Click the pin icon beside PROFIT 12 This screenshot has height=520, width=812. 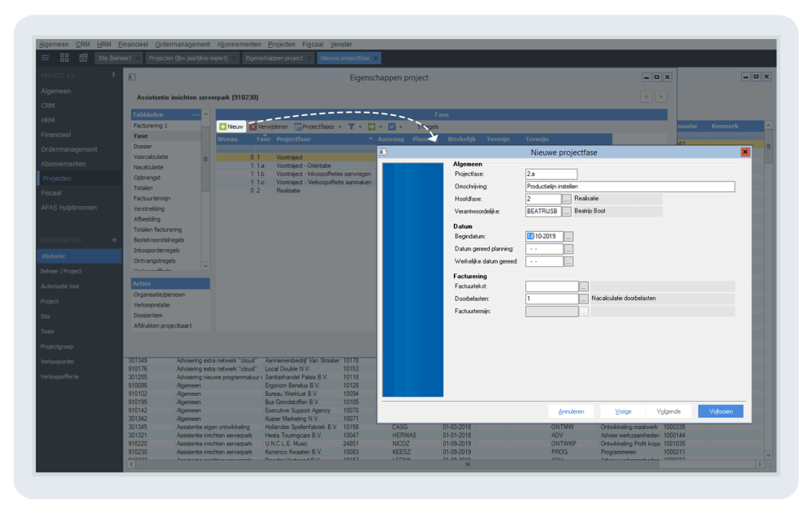click(114, 75)
